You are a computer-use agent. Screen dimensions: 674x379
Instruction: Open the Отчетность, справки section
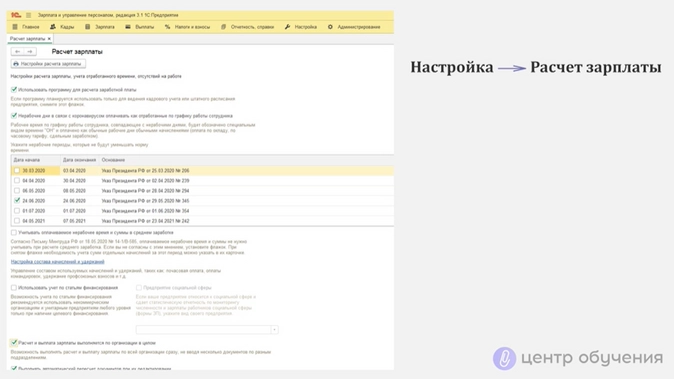click(248, 27)
